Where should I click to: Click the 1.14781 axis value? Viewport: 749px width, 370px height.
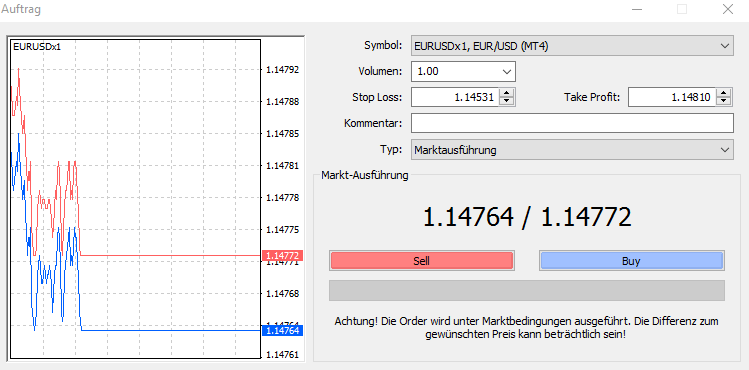coord(282,166)
